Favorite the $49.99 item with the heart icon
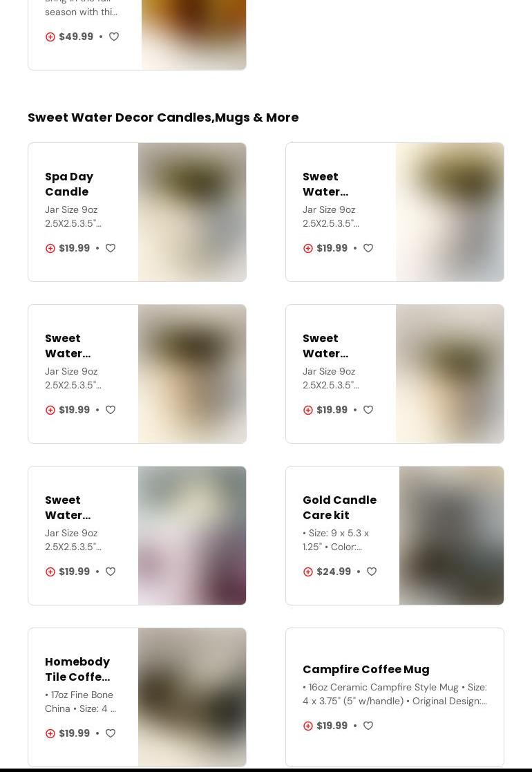The image size is (532, 772). tap(114, 37)
